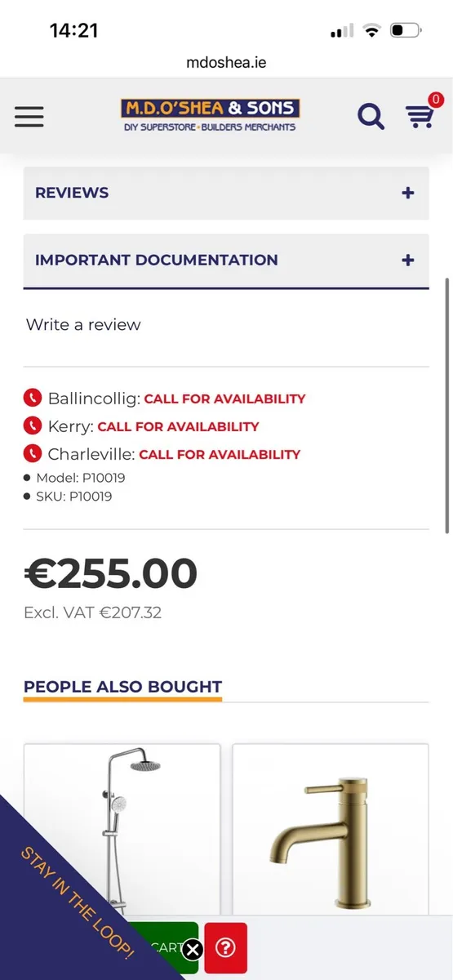Click the M.D. O'Shea & Sons logo
453x980 pixels.
[x=211, y=115]
